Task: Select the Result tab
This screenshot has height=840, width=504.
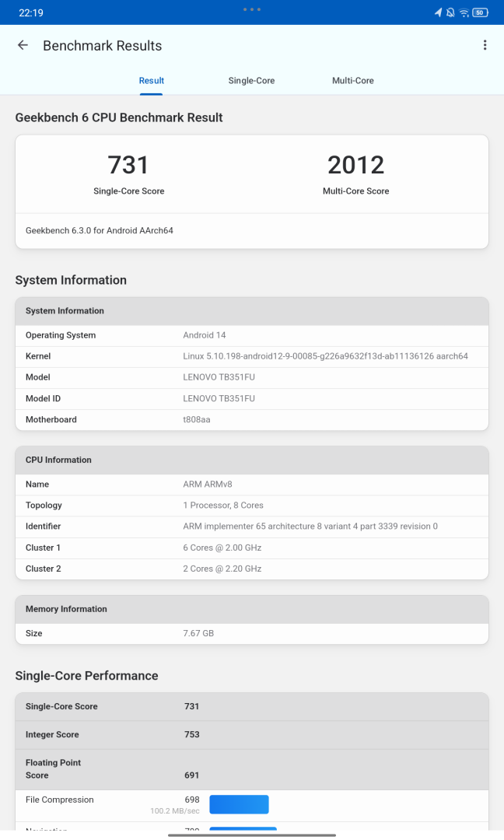Action: [x=152, y=80]
